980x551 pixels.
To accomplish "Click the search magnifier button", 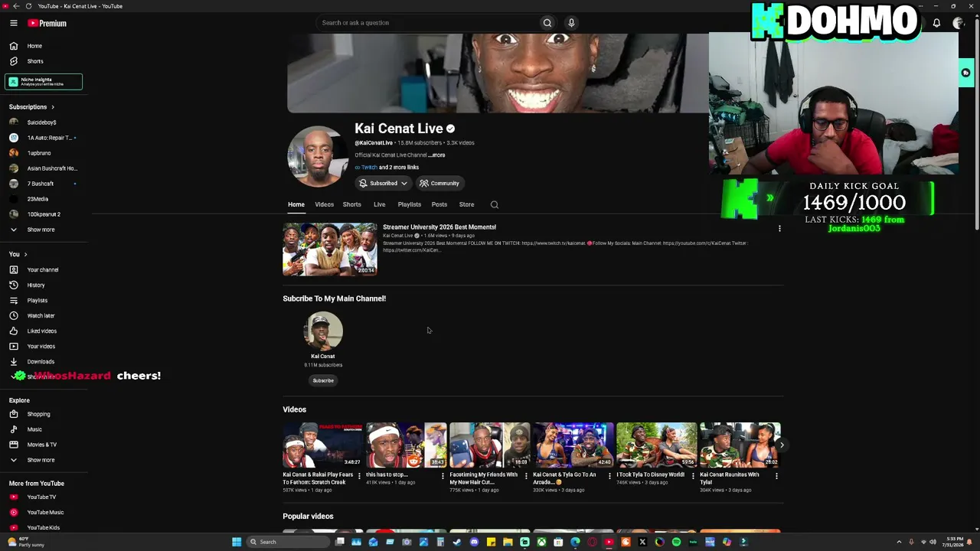I will (x=547, y=23).
